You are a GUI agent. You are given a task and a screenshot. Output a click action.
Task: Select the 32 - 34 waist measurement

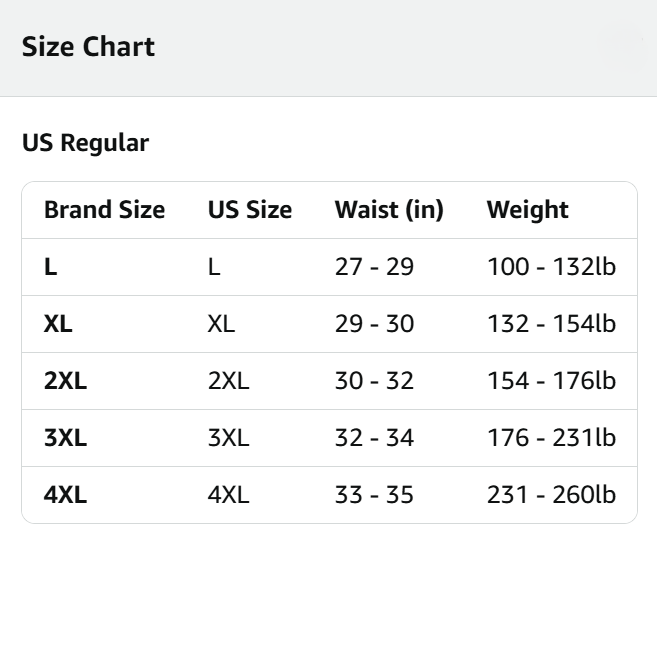(374, 438)
